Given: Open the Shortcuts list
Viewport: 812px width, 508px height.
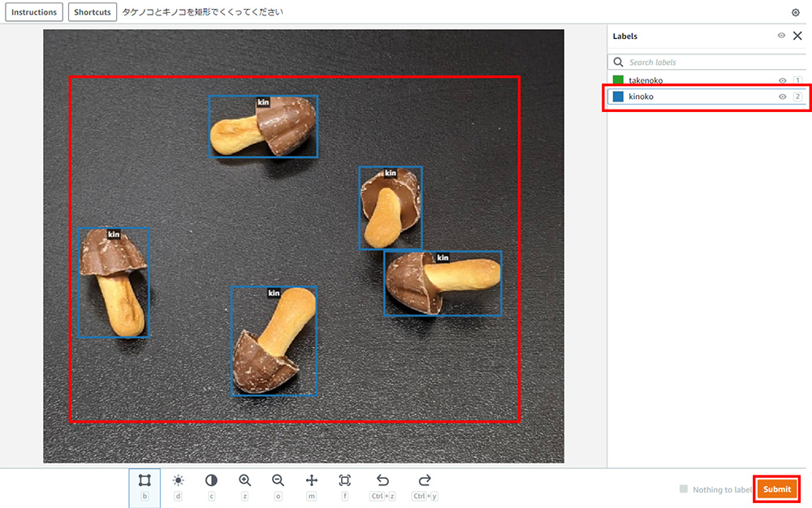Looking at the screenshot, I should [x=93, y=13].
